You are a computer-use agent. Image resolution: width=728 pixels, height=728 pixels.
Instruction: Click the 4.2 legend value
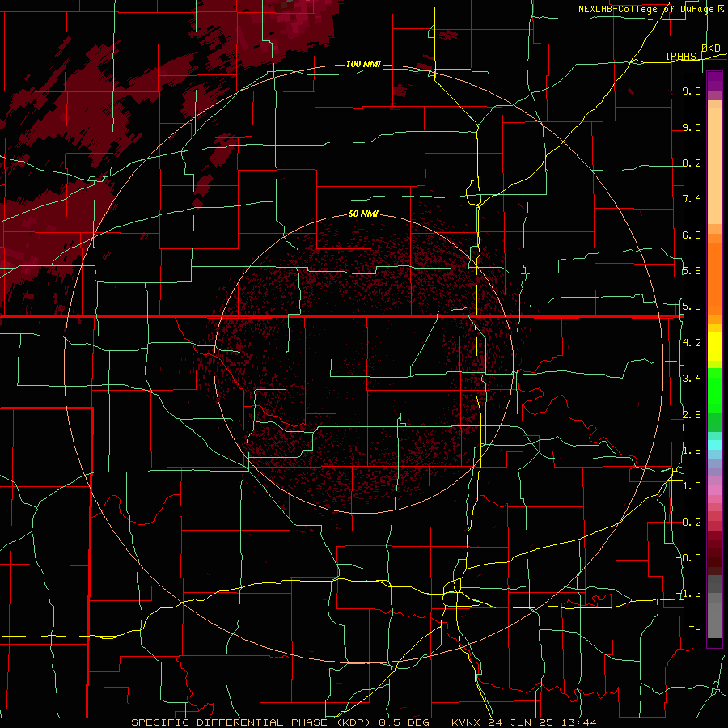click(692, 343)
